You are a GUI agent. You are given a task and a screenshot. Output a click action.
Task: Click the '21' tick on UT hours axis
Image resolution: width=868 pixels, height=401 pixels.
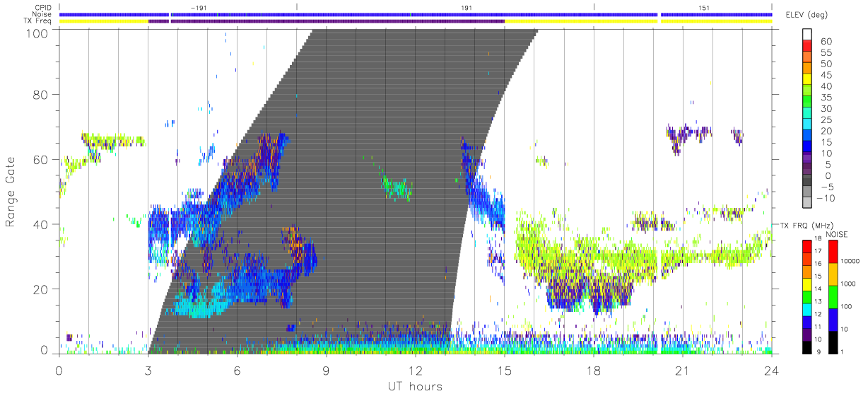tap(682, 370)
